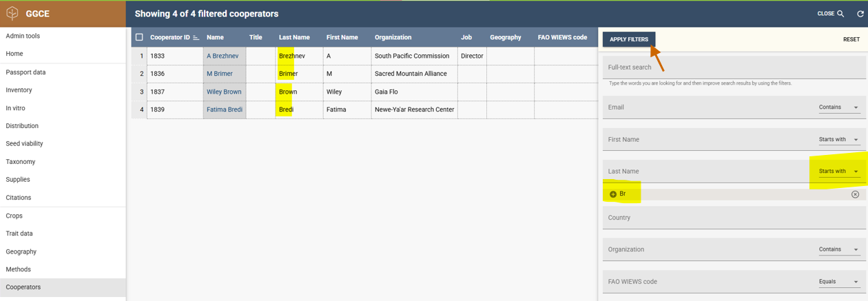Click the plus icon next to Br
868x301 pixels.
613,194
